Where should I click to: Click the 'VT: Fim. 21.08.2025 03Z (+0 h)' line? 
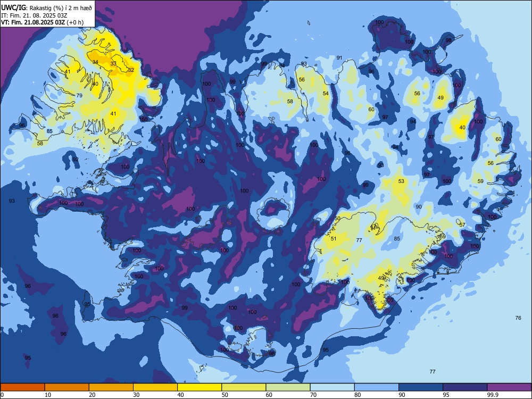coord(42,22)
